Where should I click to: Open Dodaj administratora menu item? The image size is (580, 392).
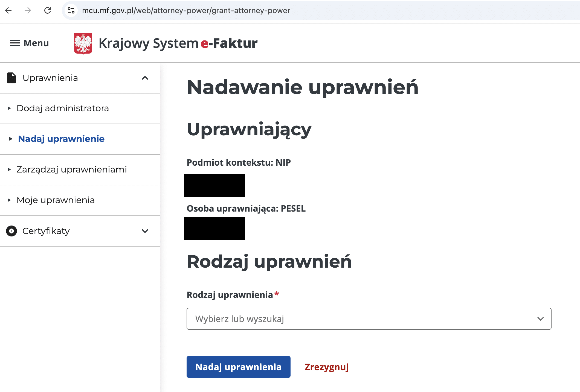click(63, 108)
